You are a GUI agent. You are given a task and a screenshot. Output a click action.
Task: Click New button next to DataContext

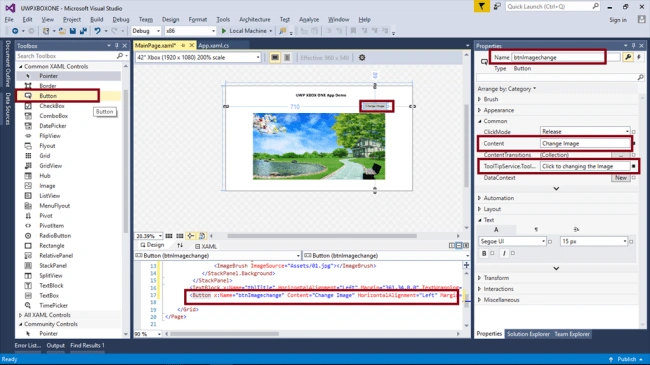tap(621, 178)
